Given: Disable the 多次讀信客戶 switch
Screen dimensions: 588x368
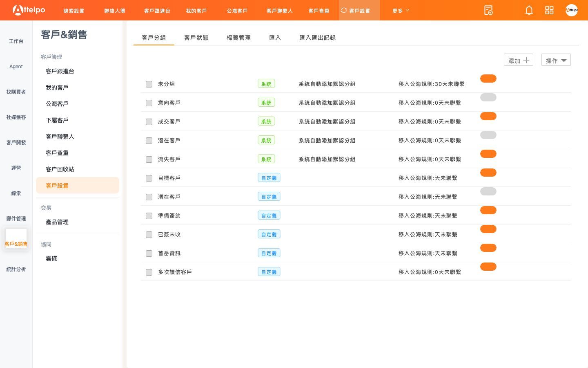Looking at the screenshot, I should [488, 267].
